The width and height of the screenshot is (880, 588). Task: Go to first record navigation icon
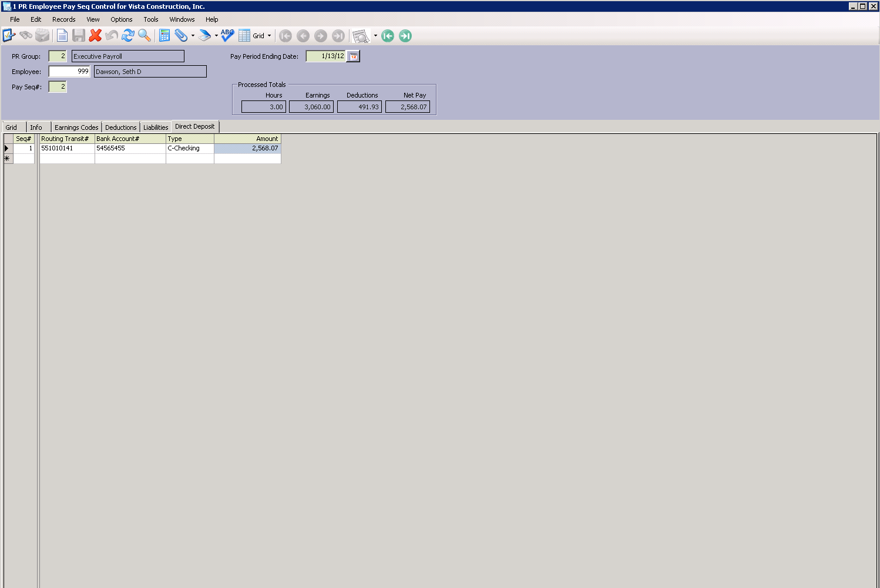tap(286, 36)
